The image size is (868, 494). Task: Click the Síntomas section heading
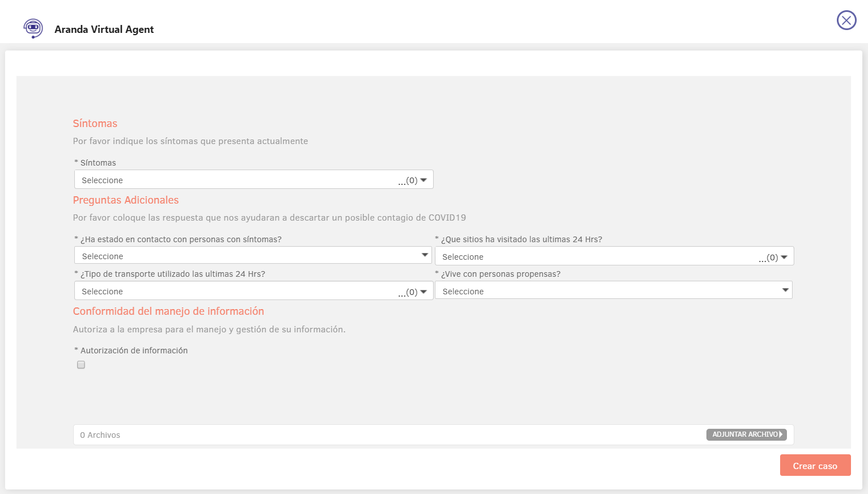[x=95, y=124]
